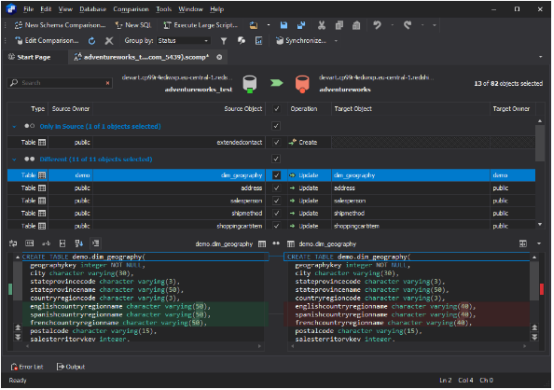
Task: Click the Save All icon
Action: click(x=301, y=25)
